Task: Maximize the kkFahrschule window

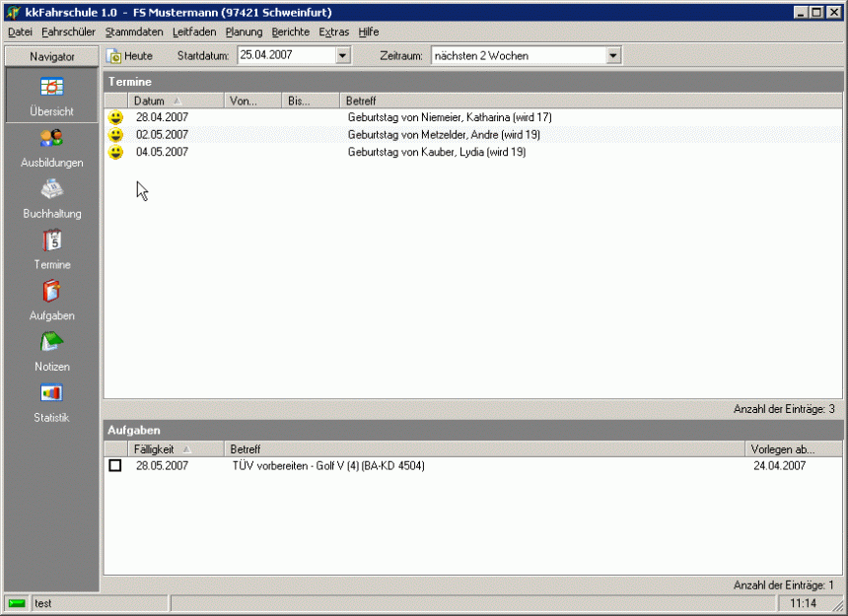Action: coord(816,12)
